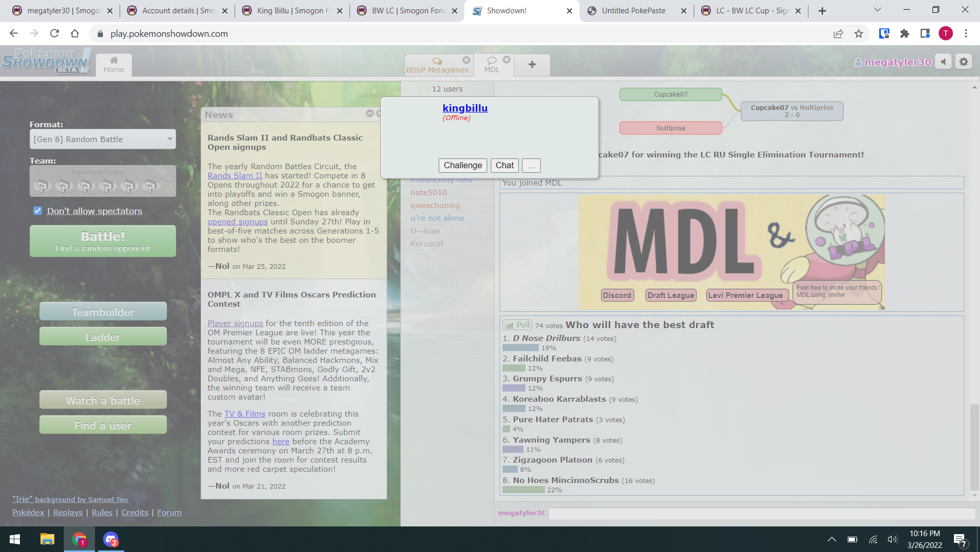Uncheck Don't allow spectators checkbox

[37, 211]
